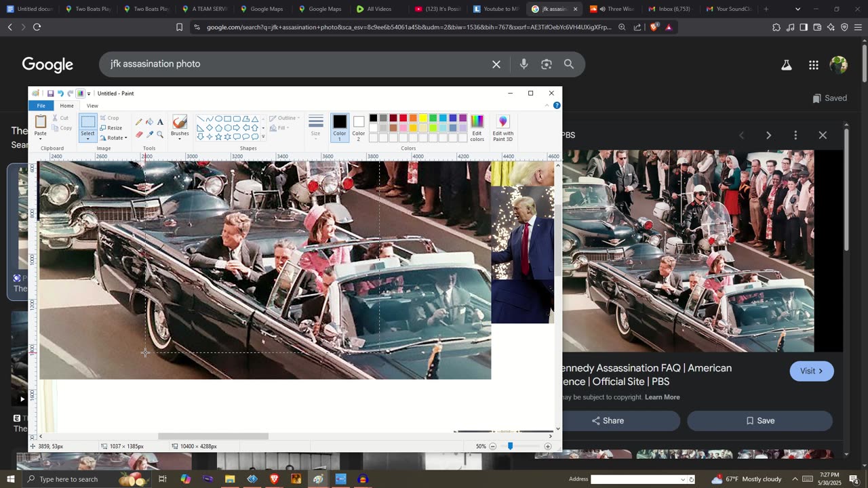Undo the last action in Paint
Screen dimensions: 868x488
pyautogui.click(x=60, y=94)
